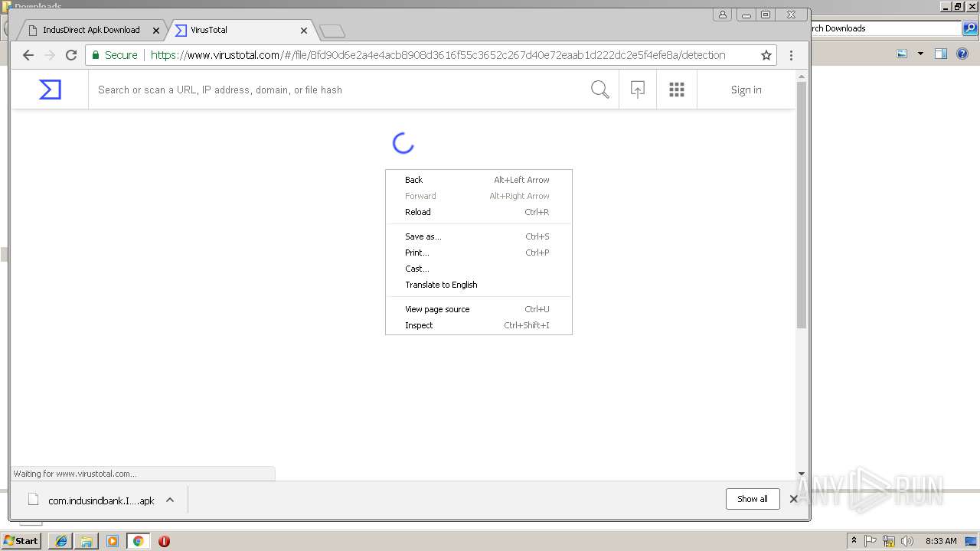Click the Downloads window help icon
This screenshot has width=980, height=551.
pos(962,54)
